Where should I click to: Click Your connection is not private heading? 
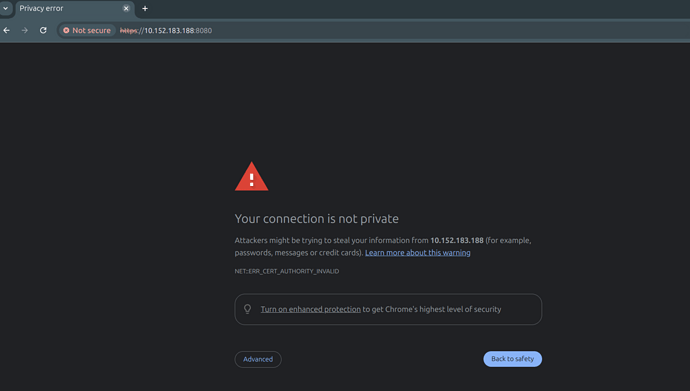click(316, 219)
